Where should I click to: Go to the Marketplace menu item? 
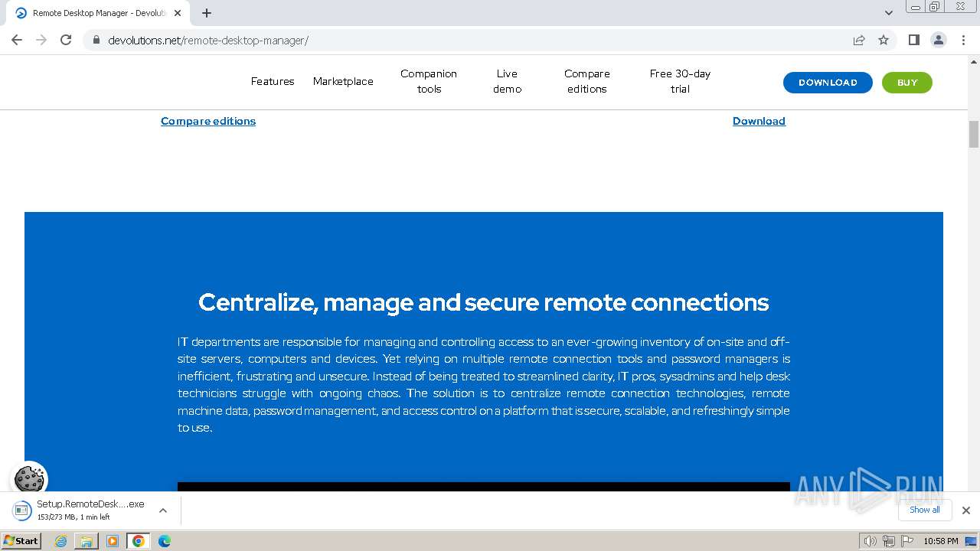point(343,81)
